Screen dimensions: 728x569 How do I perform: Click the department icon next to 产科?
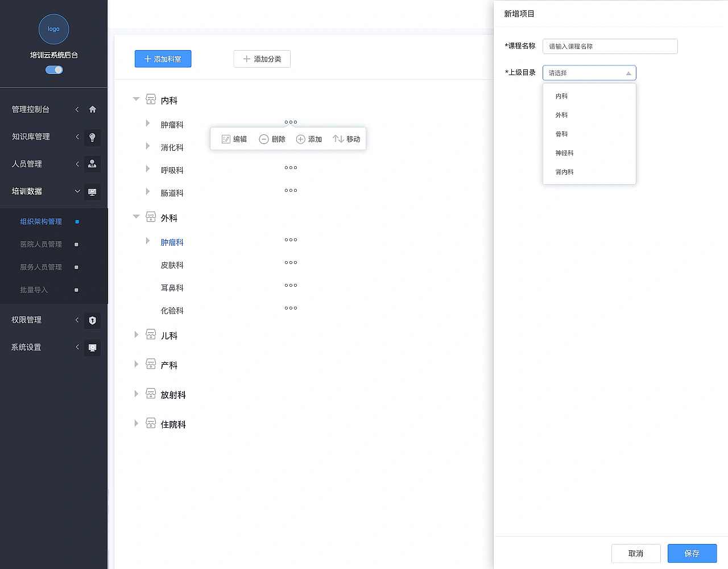151,364
